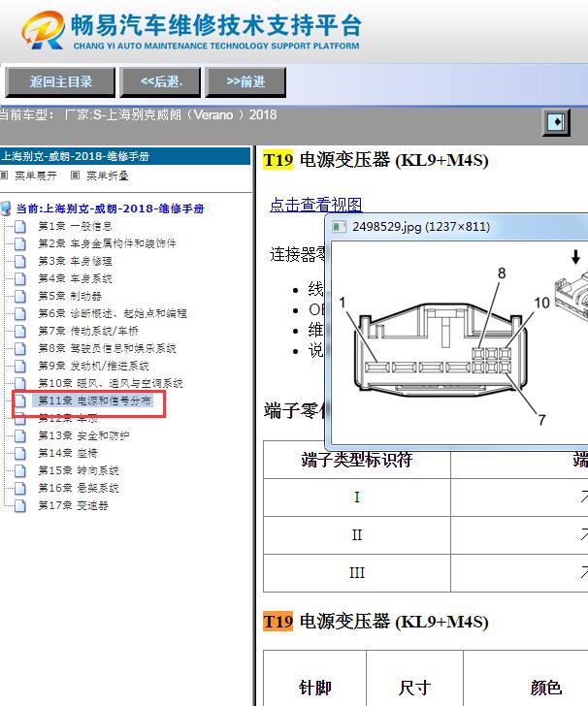Click the page icon beside 第15章 转向系统
The width and height of the screenshot is (588, 706).
pos(19,471)
